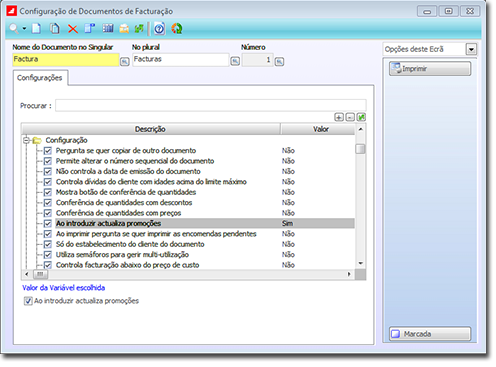Click the Marcada button
Image resolution: width=496 pixels, height=367 pixels.
tap(430, 334)
